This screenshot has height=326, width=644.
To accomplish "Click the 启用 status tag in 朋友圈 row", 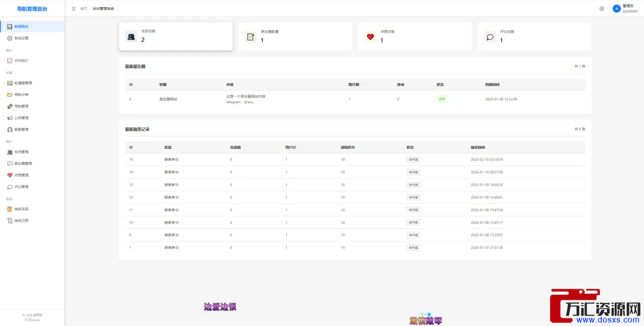I will (x=442, y=99).
